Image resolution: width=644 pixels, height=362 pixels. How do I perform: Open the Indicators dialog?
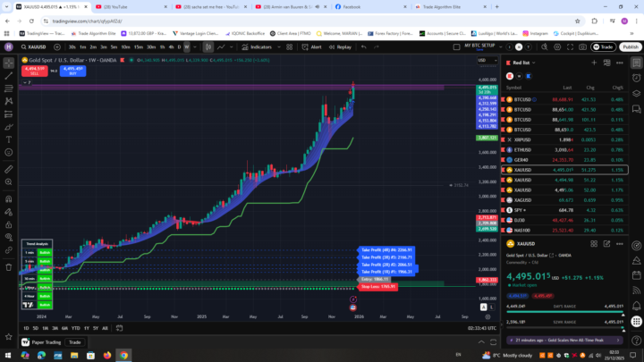pyautogui.click(x=257, y=47)
